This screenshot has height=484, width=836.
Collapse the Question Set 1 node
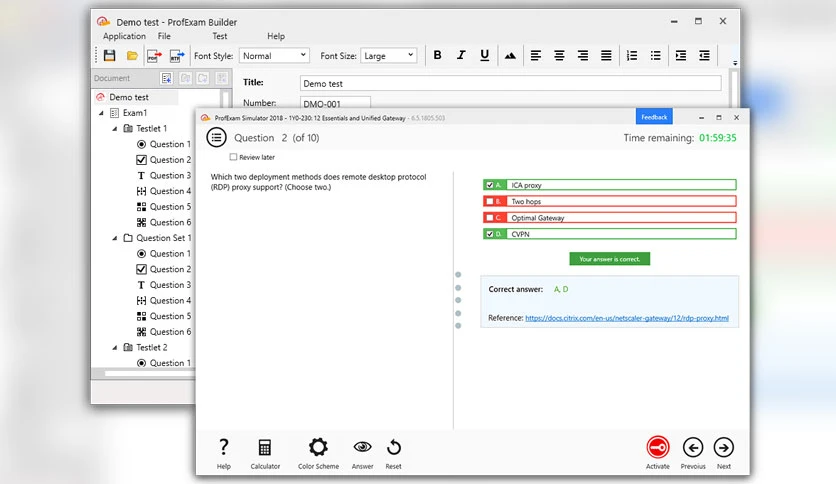tap(115, 238)
